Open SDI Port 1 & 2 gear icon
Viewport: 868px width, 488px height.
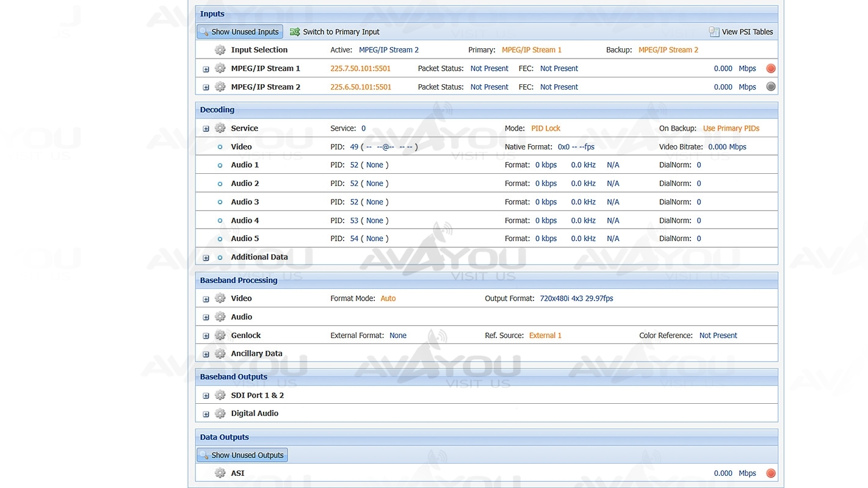pos(220,395)
